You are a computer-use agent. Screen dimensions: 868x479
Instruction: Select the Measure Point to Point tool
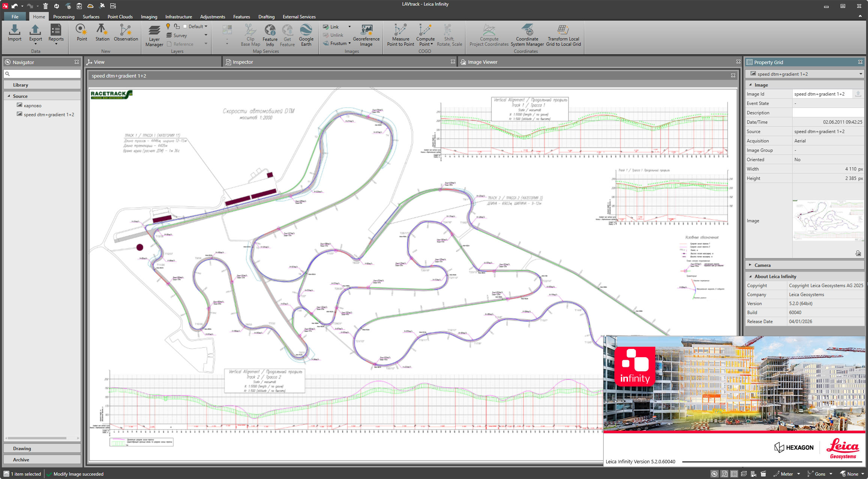(401, 36)
